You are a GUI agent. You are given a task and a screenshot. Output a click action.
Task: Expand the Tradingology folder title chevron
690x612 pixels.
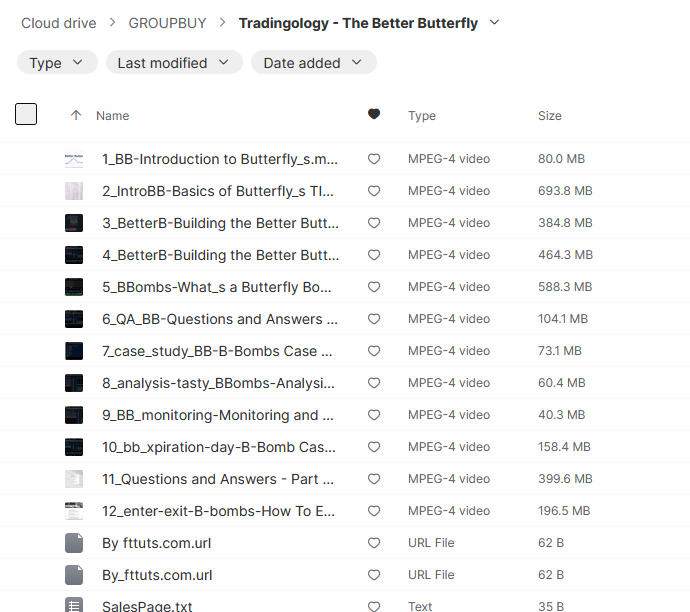click(x=495, y=23)
